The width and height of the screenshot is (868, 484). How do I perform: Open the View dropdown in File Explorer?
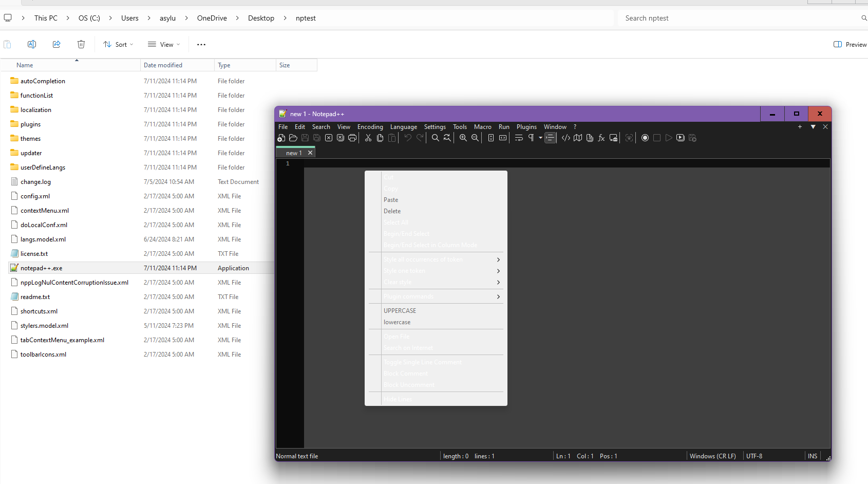164,45
